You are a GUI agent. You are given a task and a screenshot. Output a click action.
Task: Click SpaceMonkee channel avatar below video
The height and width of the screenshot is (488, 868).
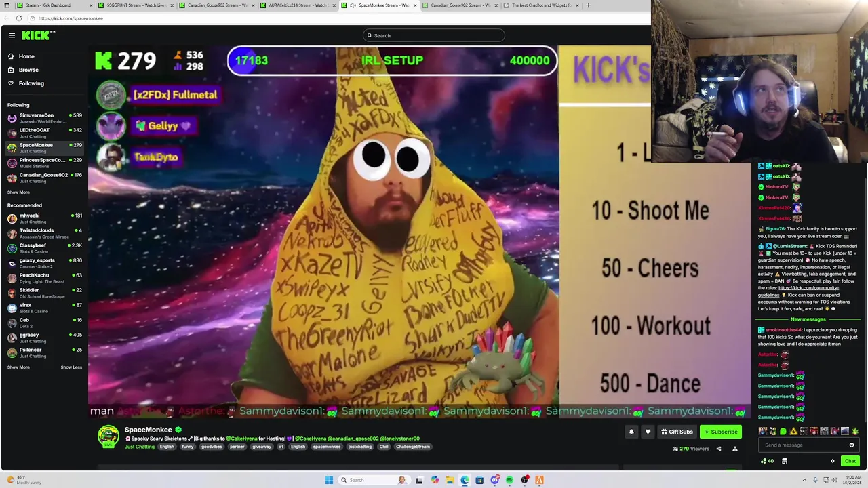coord(108,436)
